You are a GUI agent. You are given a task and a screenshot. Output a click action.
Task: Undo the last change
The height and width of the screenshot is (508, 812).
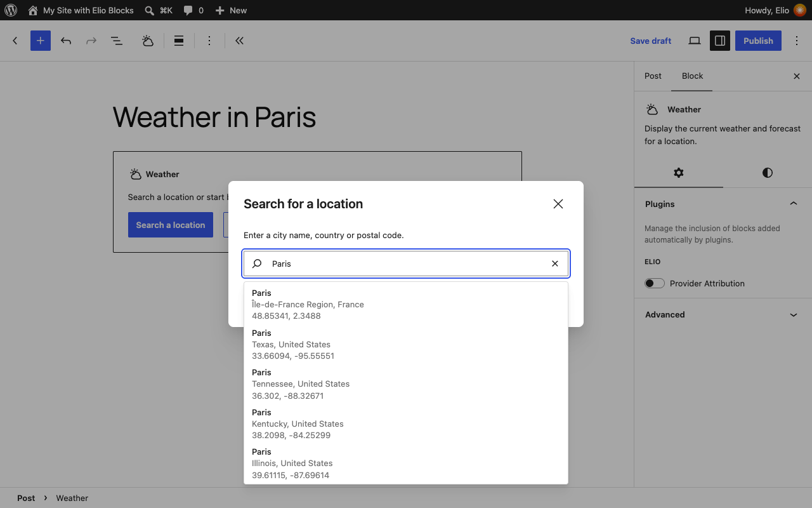pos(66,41)
